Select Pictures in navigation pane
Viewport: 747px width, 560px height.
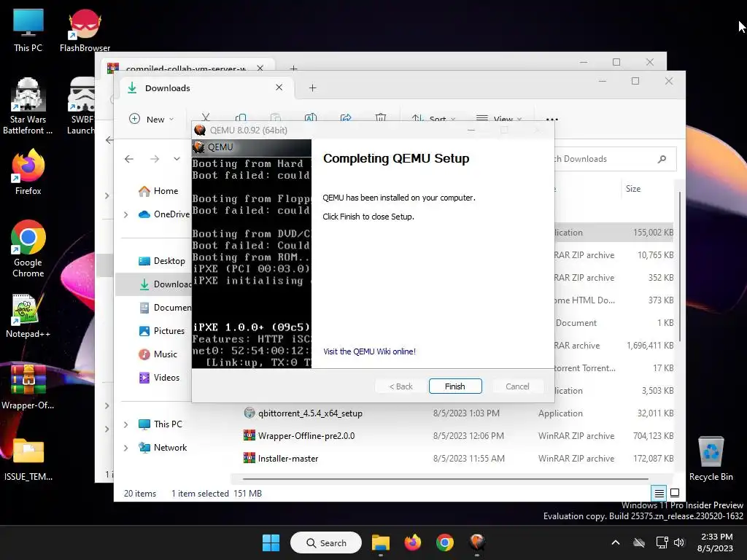pyautogui.click(x=162, y=331)
